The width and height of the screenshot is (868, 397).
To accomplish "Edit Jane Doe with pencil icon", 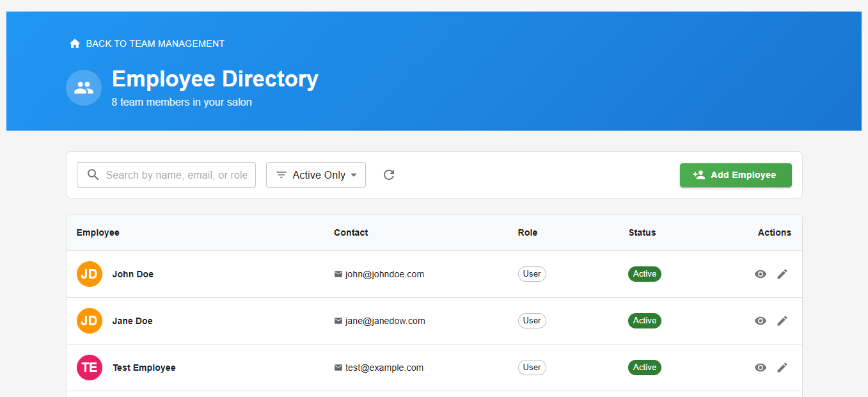I will (782, 321).
